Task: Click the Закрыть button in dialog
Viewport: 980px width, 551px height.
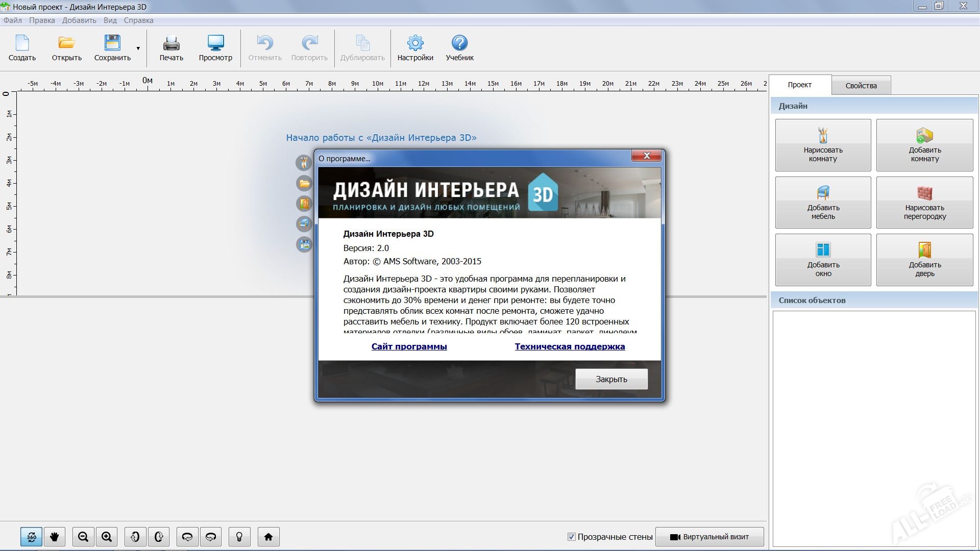Action: [611, 379]
